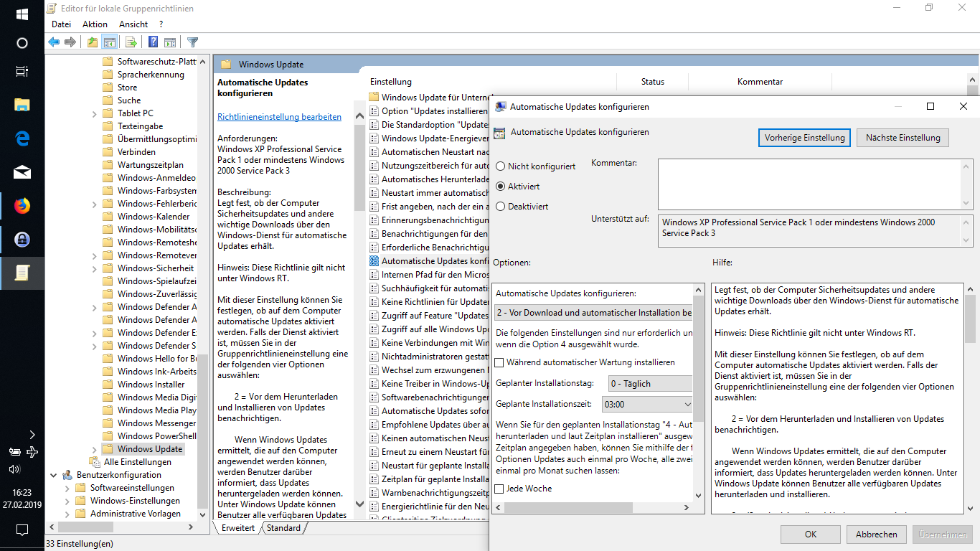
Task: Click inside the Kommentar text box
Action: click(x=809, y=184)
